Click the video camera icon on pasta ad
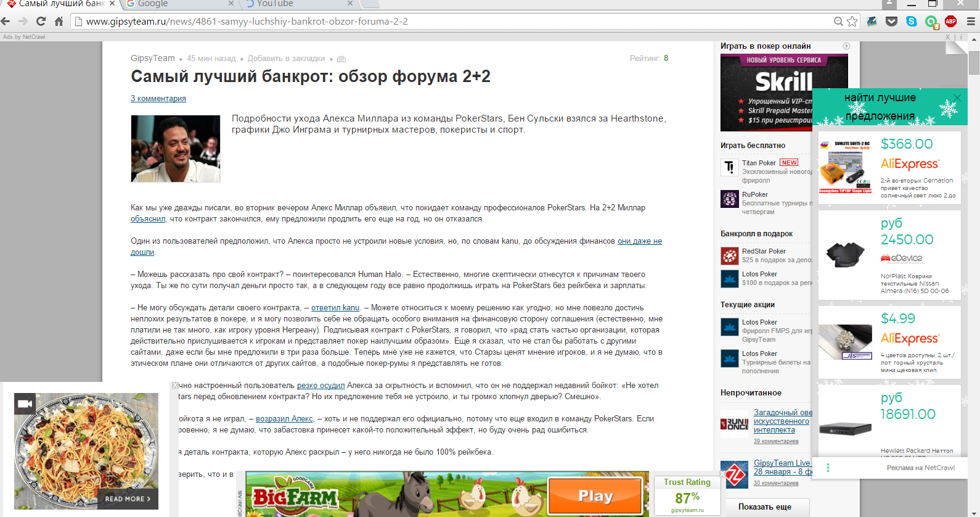Screen dimensions: 980x517 25,404
